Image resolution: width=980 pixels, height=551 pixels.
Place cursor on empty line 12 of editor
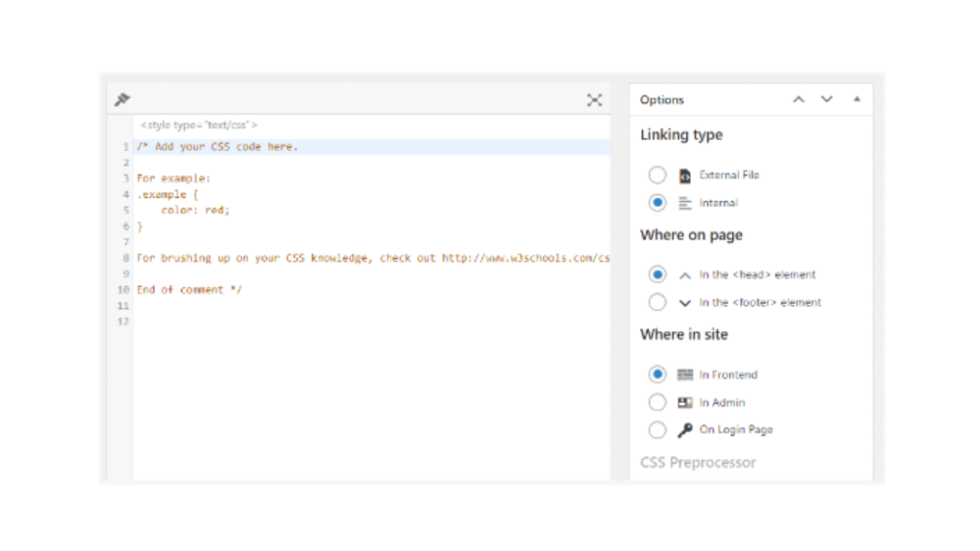[372, 321]
